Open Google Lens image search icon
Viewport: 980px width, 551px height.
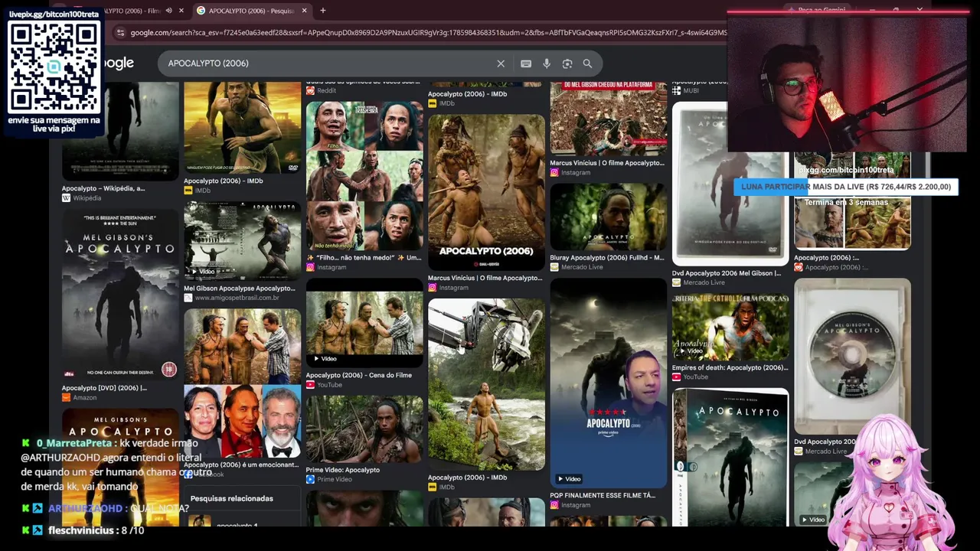click(567, 64)
